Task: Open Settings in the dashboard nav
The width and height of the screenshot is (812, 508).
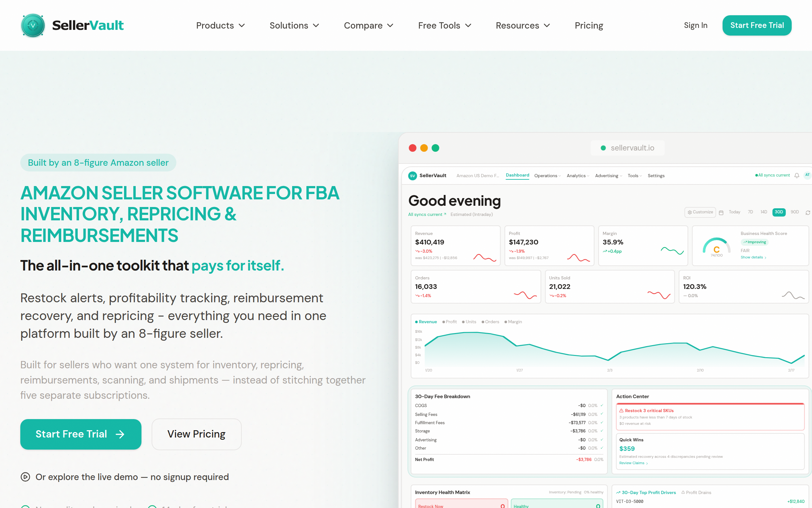Action: point(656,176)
